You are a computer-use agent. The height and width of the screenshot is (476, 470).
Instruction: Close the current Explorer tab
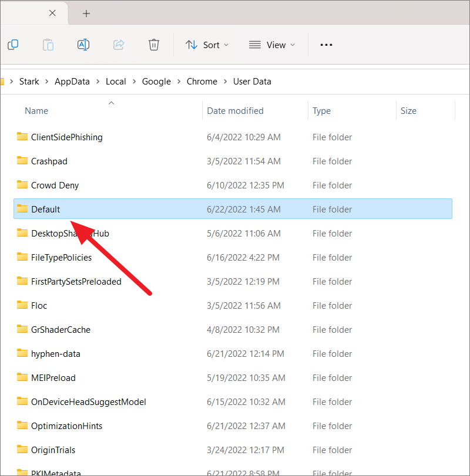click(52, 13)
